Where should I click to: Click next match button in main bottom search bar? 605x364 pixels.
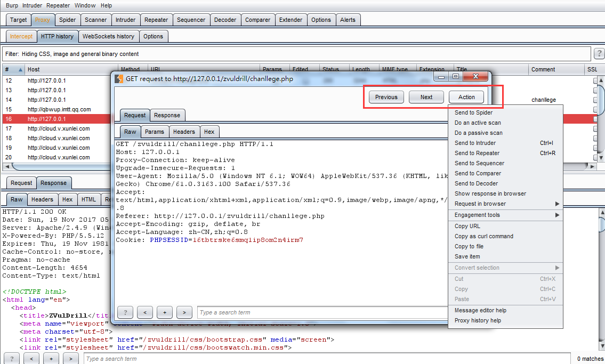(70, 359)
